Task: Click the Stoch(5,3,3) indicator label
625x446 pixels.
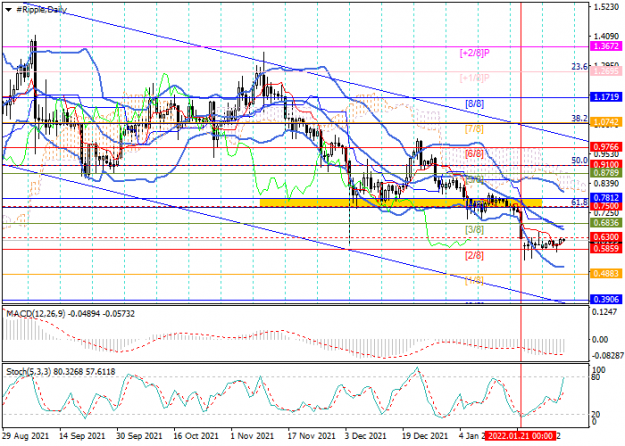Action: (31, 372)
